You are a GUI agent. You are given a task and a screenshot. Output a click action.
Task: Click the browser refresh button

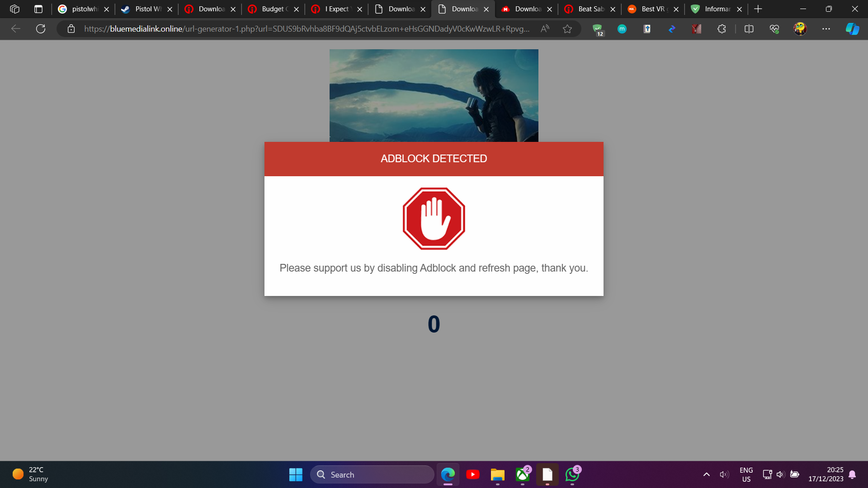pyautogui.click(x=41, y=28)
